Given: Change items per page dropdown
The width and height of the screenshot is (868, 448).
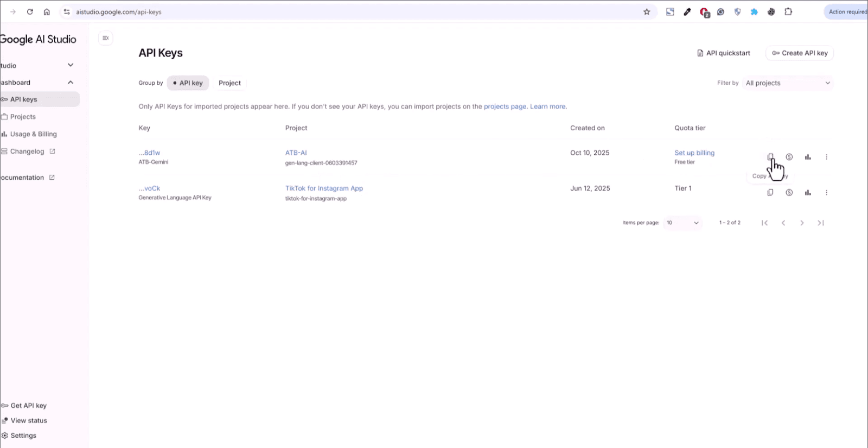Looking at the screenshot, I should 682,223.
